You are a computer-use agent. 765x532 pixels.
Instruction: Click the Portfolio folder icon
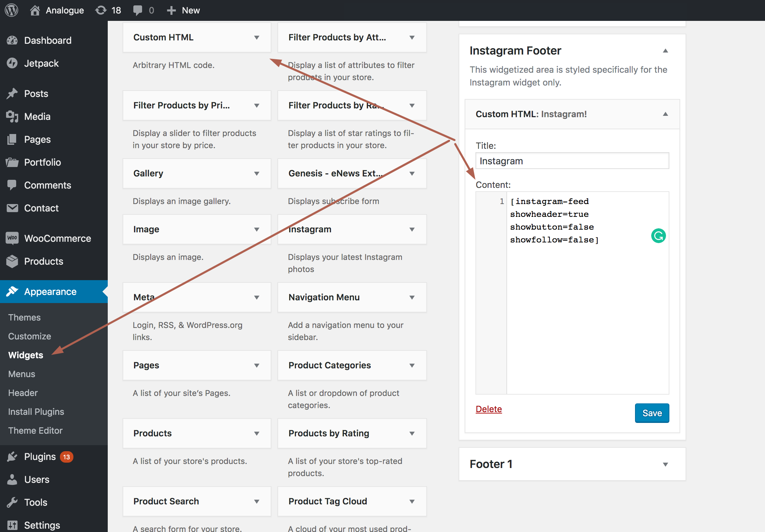pyautogui.click(x=12, y=162)
